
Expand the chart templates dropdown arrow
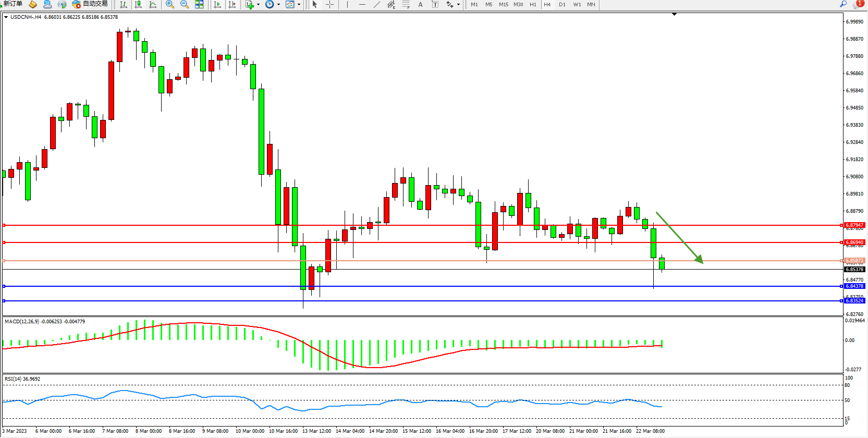coord(299,4)
